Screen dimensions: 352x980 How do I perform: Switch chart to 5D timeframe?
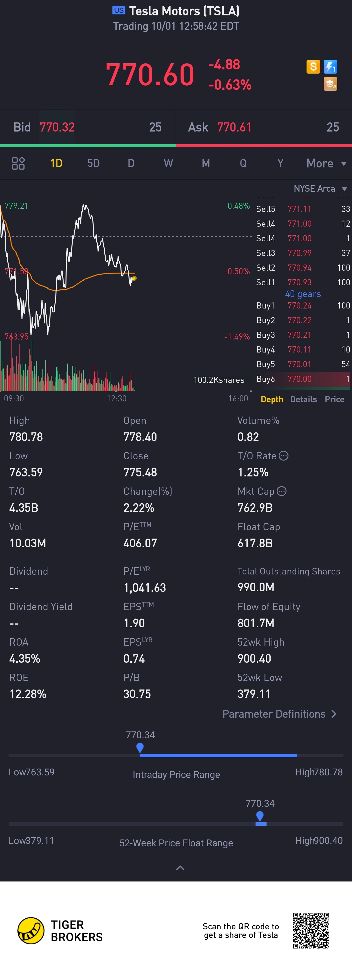pos(94,163)
